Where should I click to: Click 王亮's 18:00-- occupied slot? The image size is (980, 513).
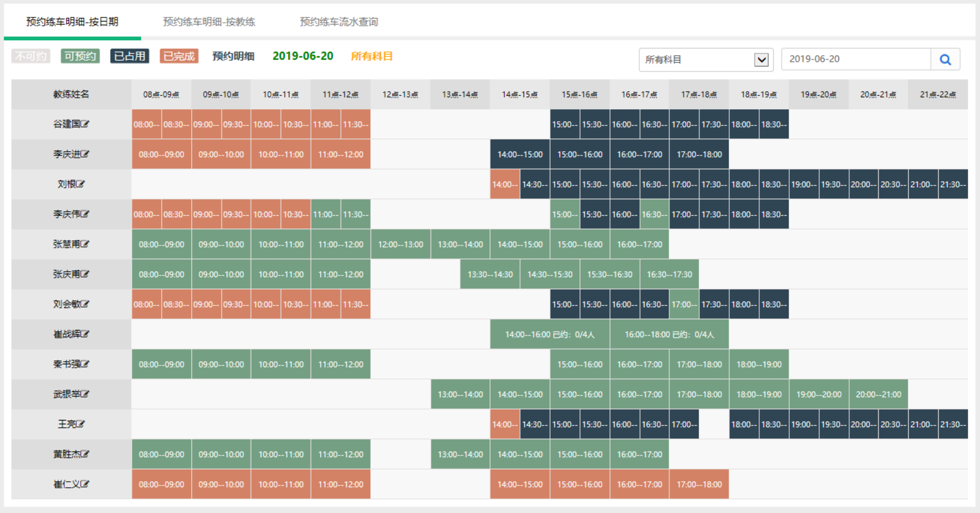coord(744,424)
